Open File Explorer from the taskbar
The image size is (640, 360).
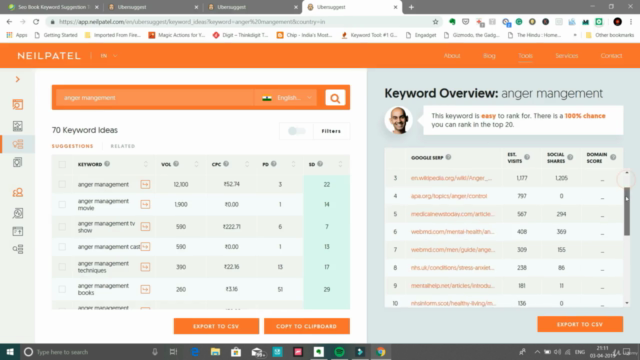(216, 351)
